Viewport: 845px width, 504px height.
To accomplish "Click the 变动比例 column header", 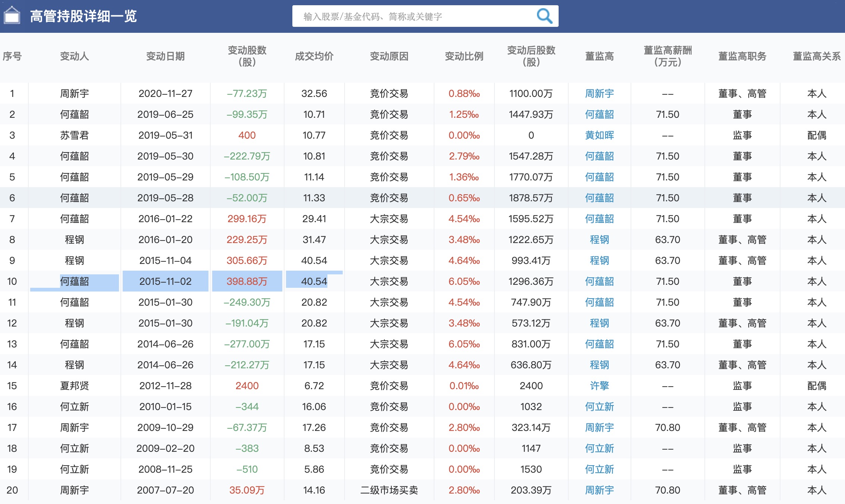I will (464, 56).
